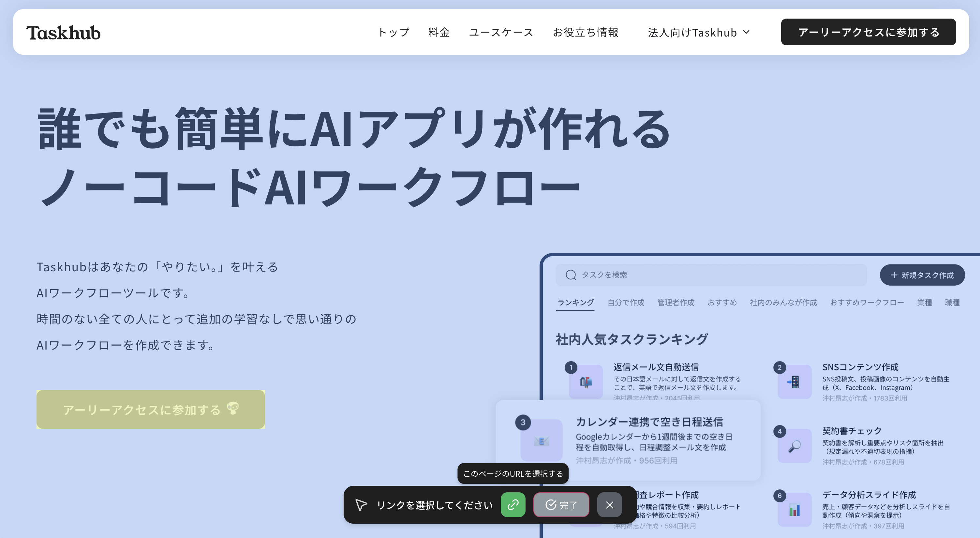Switch to 管理者作成 tab
Viewport: 980px width, 538px height.
pyautogui.click(x=676, y=303)
